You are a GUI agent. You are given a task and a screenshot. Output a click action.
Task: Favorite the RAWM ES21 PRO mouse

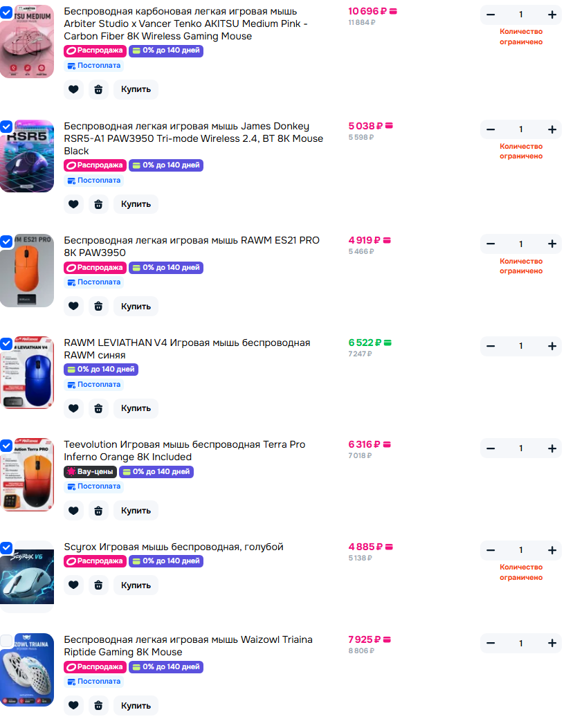point(73,307)
